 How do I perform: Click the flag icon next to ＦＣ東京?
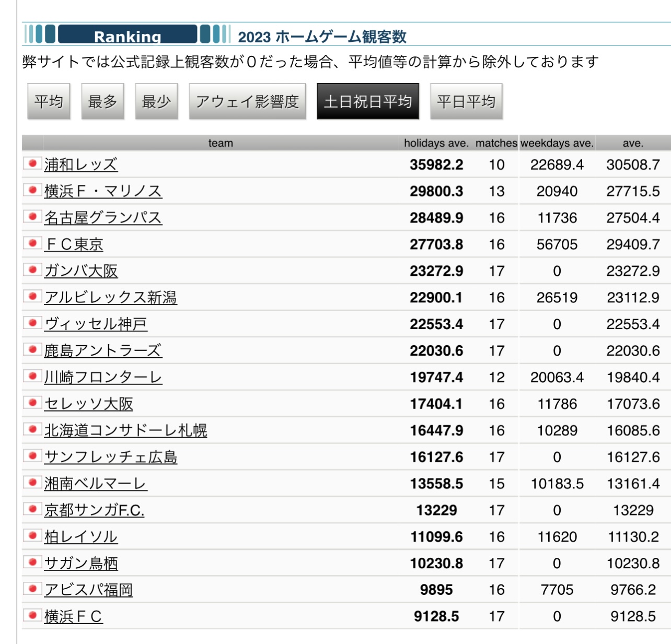tap(32, 243)
